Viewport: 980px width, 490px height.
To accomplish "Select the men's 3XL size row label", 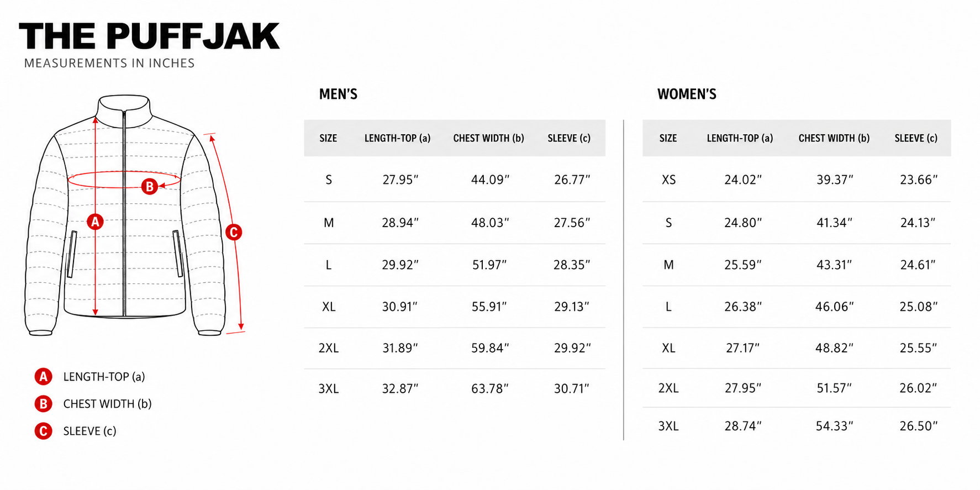I will pyautogui.click(x=329, y=389).
